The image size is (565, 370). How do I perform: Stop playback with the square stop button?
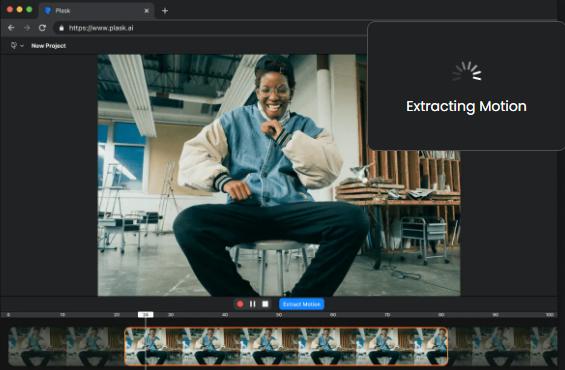265,304
